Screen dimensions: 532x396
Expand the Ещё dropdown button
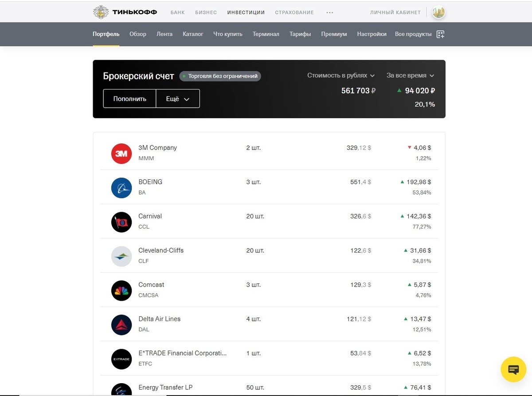click(178, 99)
